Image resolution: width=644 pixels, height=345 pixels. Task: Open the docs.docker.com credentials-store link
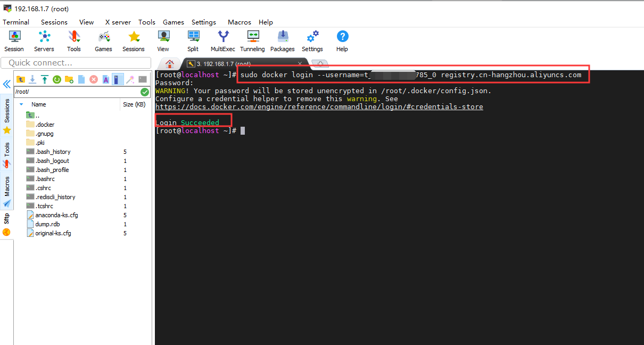[319, 107]
